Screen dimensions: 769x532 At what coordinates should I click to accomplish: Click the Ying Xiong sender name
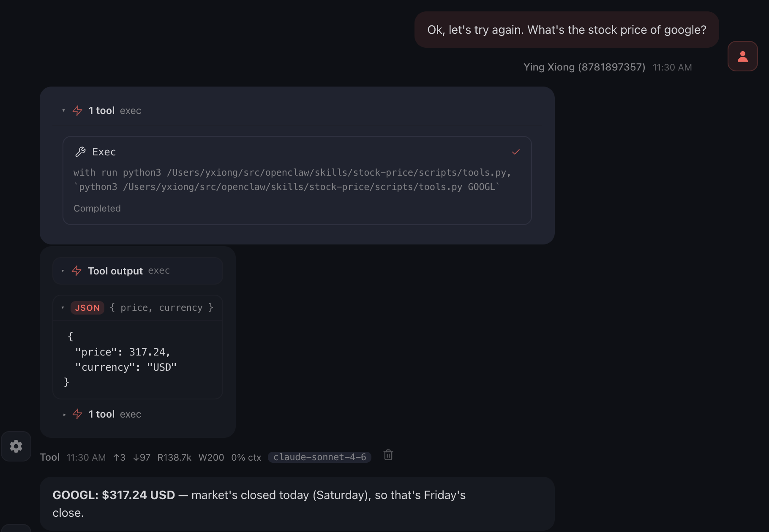[584, 67]
